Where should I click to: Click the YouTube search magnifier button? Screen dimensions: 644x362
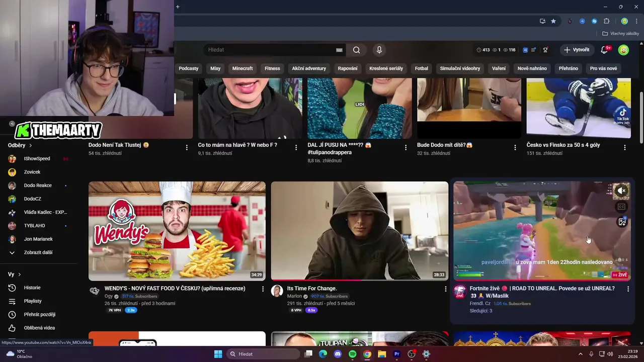356,50
